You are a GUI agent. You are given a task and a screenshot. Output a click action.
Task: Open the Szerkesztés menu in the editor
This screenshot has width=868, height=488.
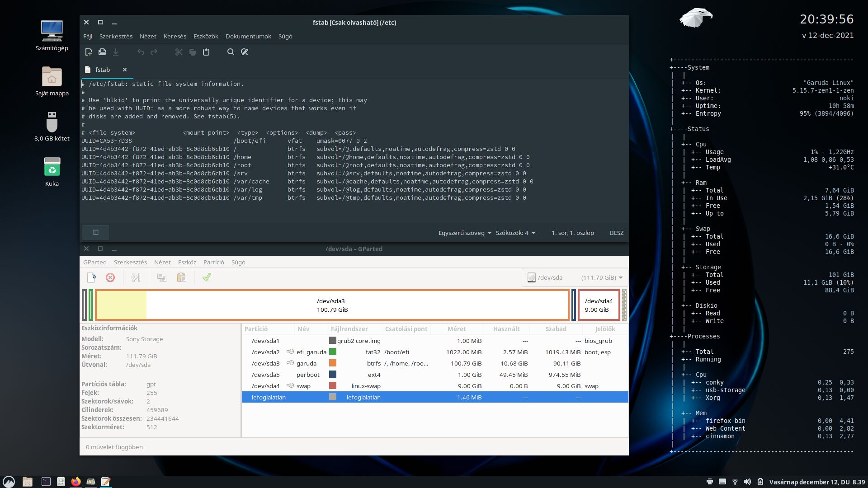pyautogui.click(x=116, y=36)
